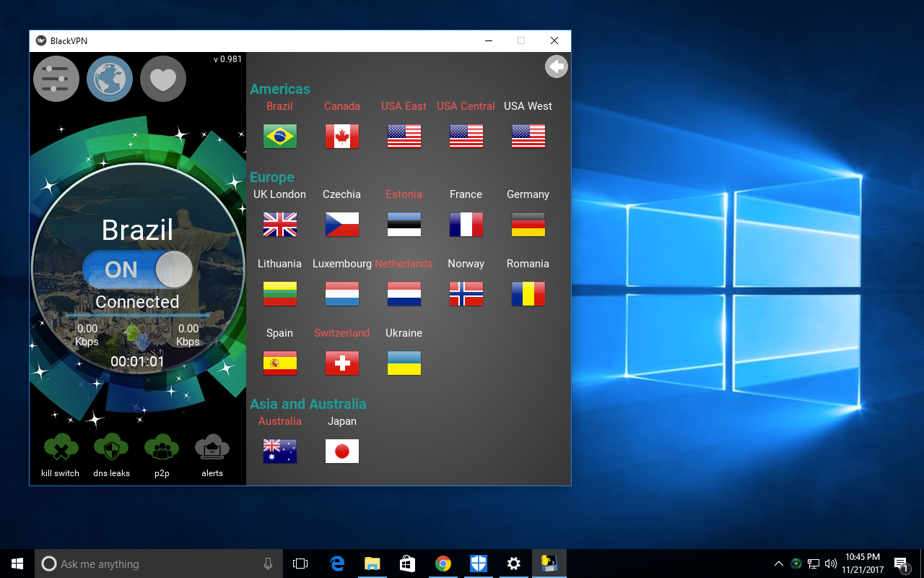Click the "USA West" label text
Viewport: 924px width, 578px height.
click(528, 106)
